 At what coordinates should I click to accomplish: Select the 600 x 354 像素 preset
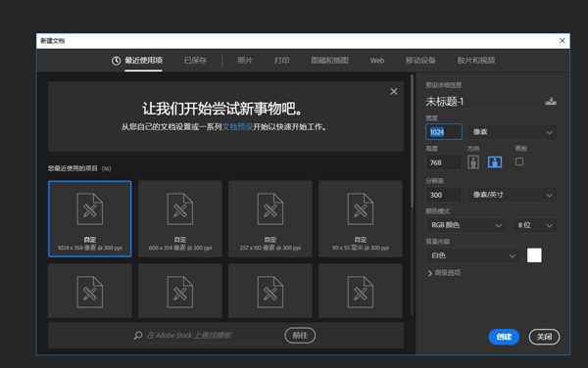(180, 218)
